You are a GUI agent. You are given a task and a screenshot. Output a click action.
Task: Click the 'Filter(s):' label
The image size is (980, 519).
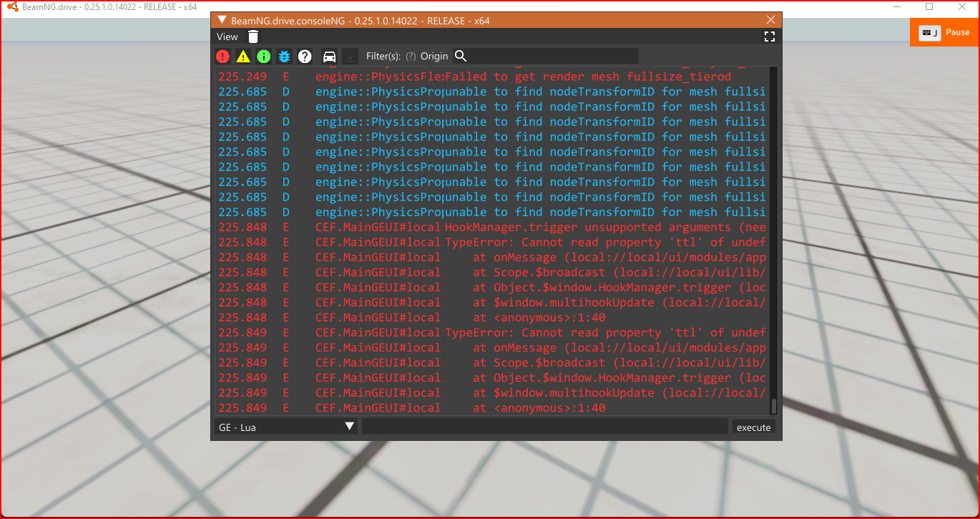383,56
